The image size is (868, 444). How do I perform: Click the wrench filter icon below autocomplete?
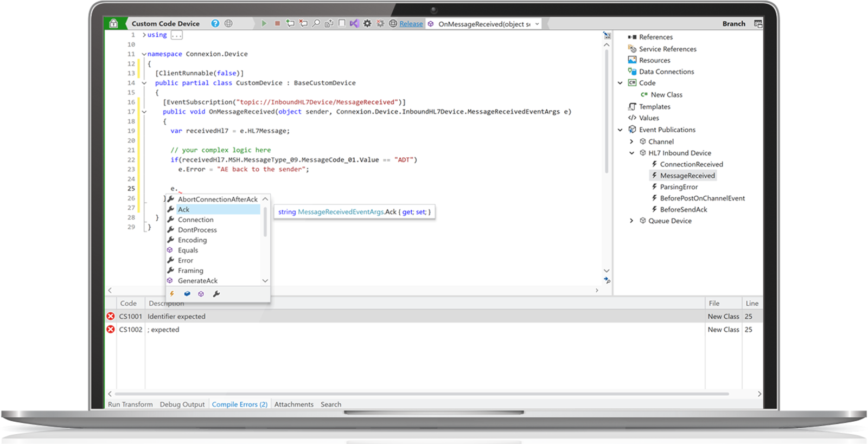216,294
